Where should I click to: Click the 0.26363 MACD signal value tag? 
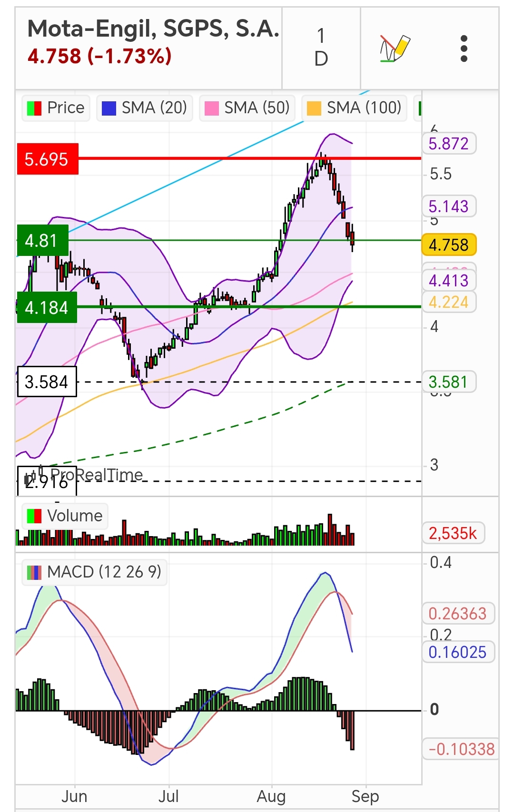[458, 613]
